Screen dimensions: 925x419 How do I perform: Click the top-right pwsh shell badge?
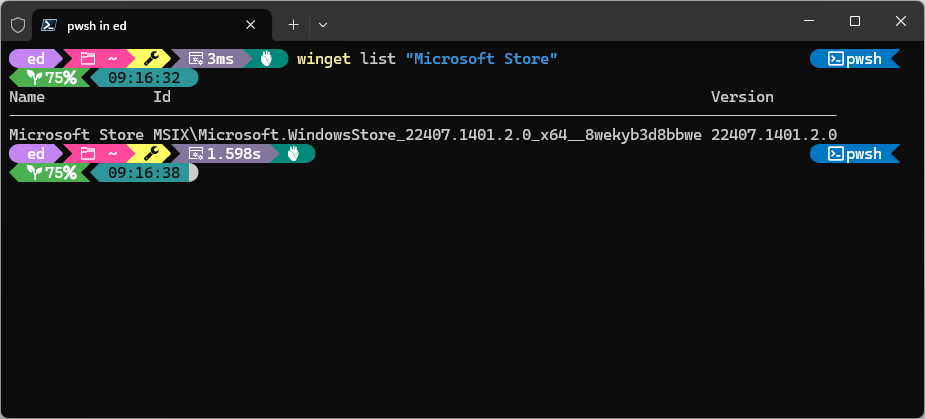tap(855, 58)
